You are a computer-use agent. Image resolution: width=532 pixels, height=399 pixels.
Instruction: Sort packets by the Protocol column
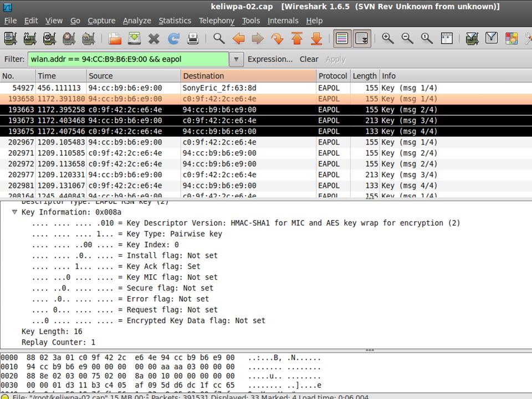point(333,76)
